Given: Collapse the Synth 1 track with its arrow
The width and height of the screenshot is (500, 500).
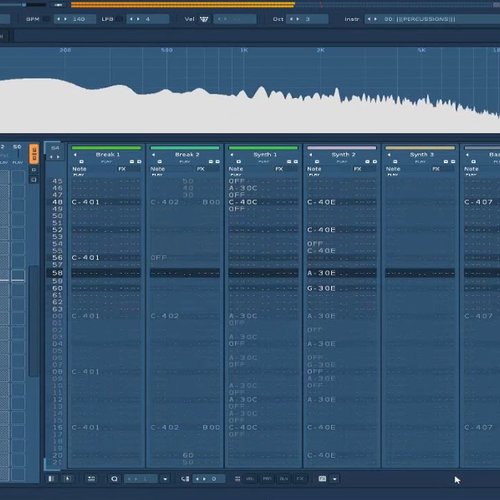Looking at the screenshot, I should [232, 155].
